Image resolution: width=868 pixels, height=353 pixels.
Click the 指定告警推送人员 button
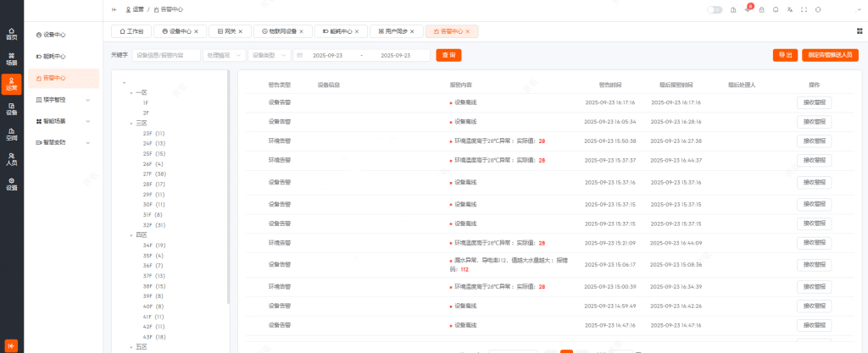pos(830,55)
